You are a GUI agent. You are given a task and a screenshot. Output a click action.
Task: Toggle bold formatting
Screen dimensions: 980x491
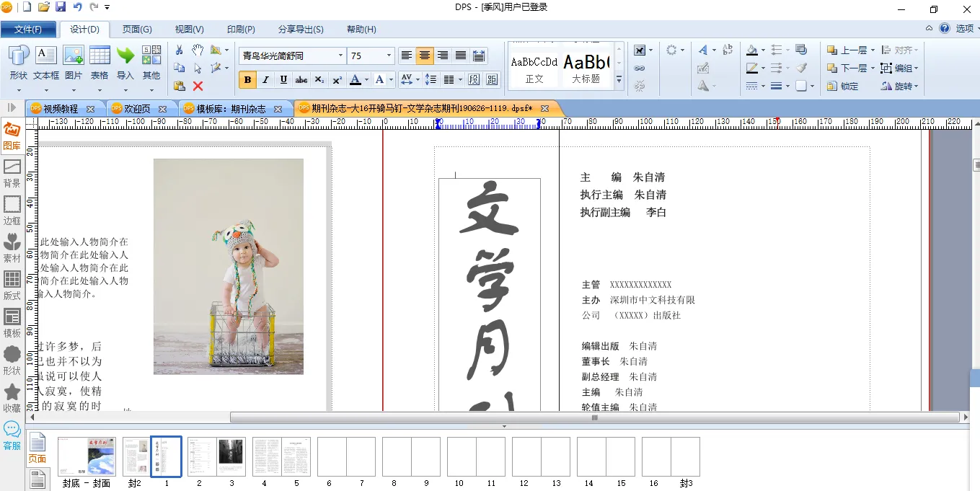[x=247, y=79]
